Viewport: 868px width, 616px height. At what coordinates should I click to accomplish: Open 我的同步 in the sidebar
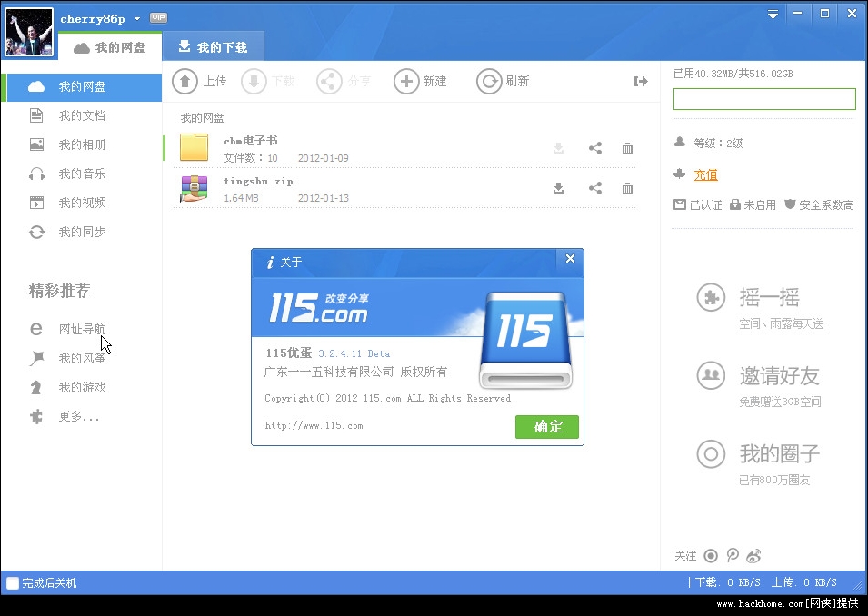81,232
